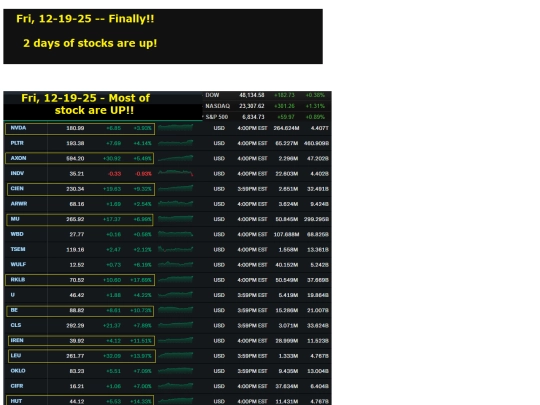Click NASDAQ percent change +1.31%
The width and height of the screenshot is (540, 405).
point(315,106)
